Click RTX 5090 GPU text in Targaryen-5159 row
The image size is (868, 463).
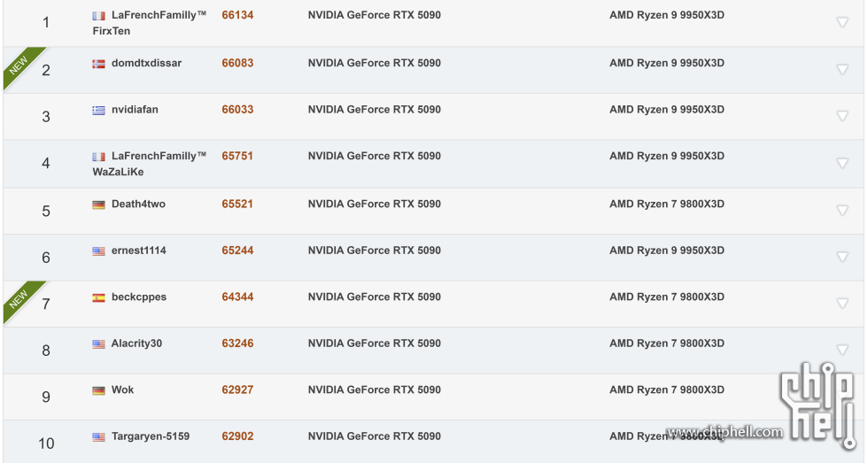(374, 436)
